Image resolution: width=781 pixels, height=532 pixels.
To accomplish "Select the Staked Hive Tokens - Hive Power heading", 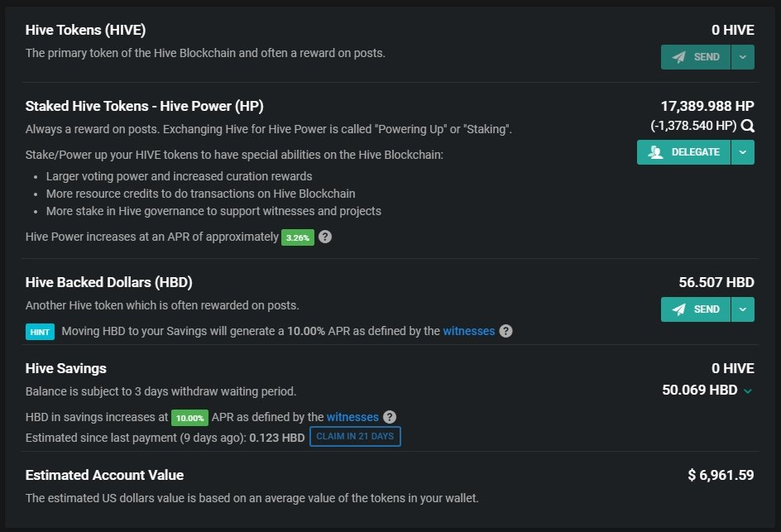I will coord(145,106).
